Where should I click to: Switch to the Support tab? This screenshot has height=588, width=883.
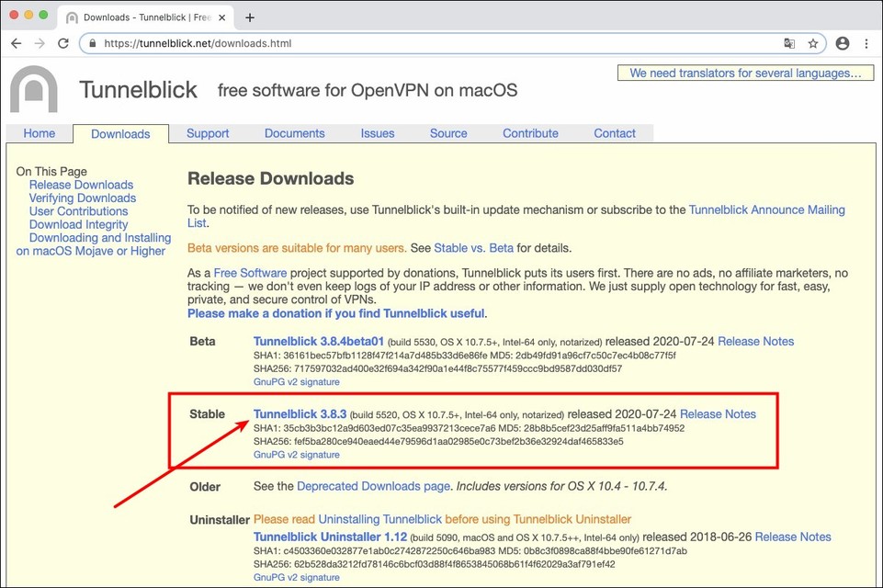coord(208,133)
